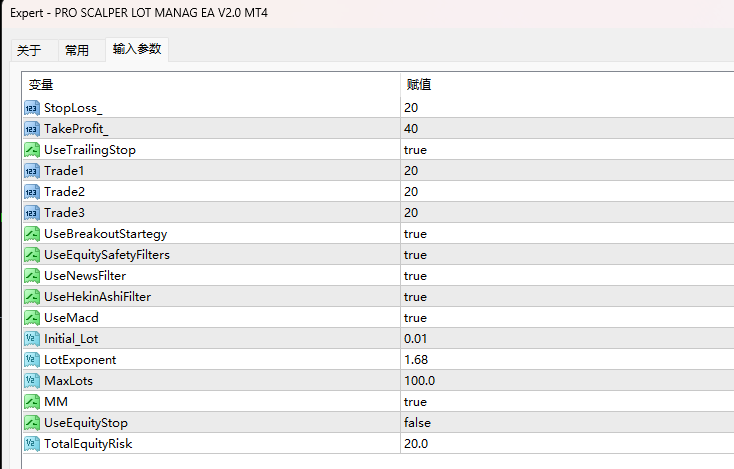
Task: Toggle the UseBreakoutStartegy true value
Action: pyautogui.click(x=567, y=234)
